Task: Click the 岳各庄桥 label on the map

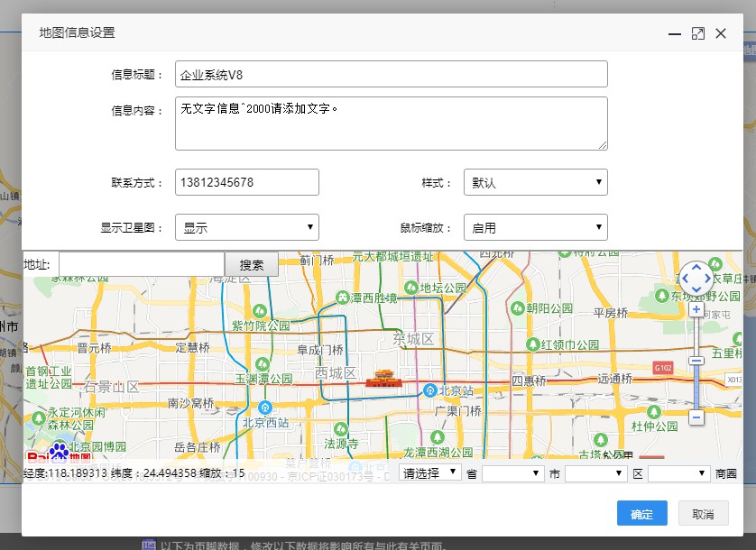Action: pyautogui.click(x=198, y=447)
